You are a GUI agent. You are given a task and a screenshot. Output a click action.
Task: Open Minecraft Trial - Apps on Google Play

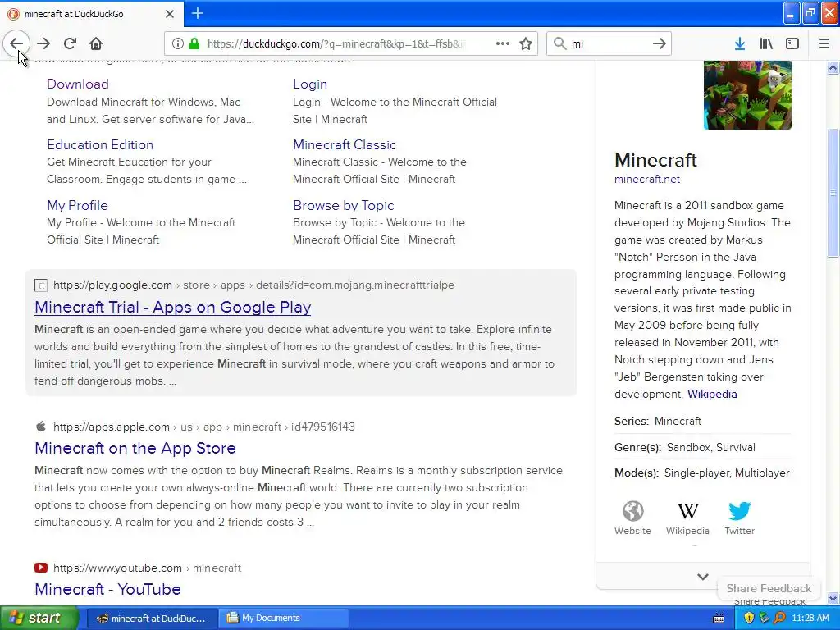(x=172, y=307)
